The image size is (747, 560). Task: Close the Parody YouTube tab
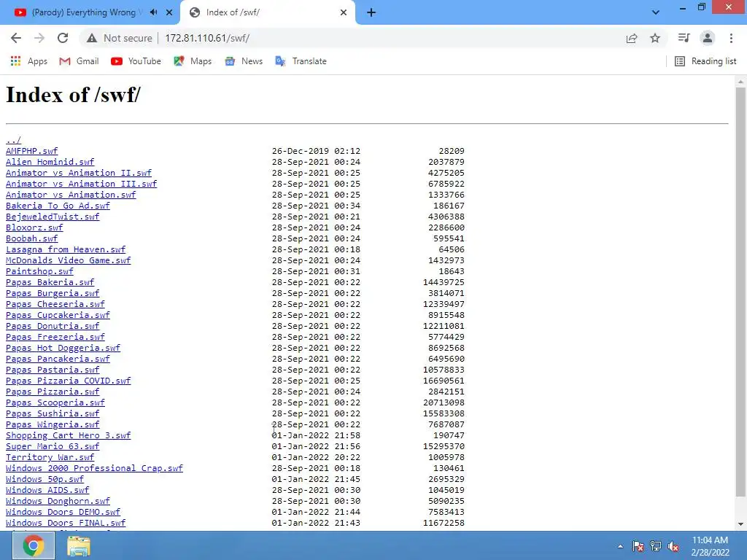(169, 12)
